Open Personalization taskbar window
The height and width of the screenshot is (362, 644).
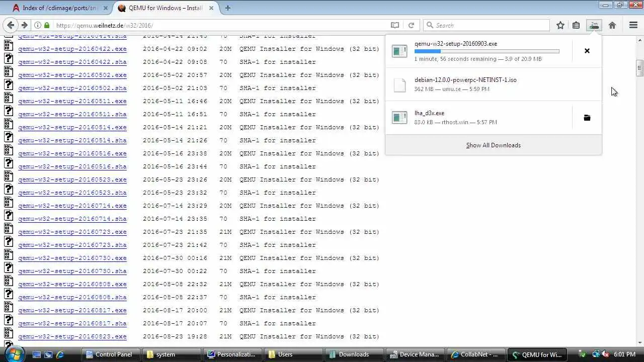pos(233,354)
